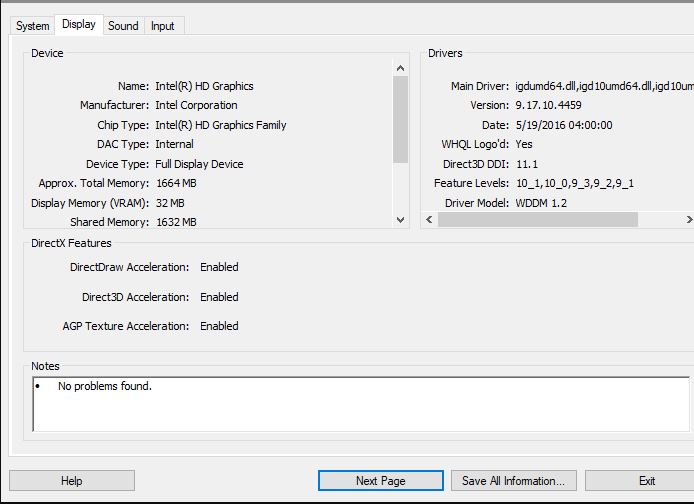Click the 'Display Memory (VRAM):' label
The width and height of the screenshot is (694, 504).
(x=90, y=203)
